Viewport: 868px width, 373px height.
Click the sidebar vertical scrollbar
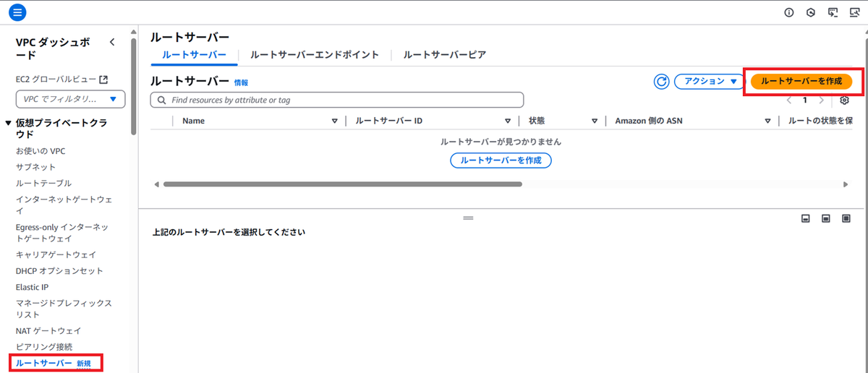133,87
